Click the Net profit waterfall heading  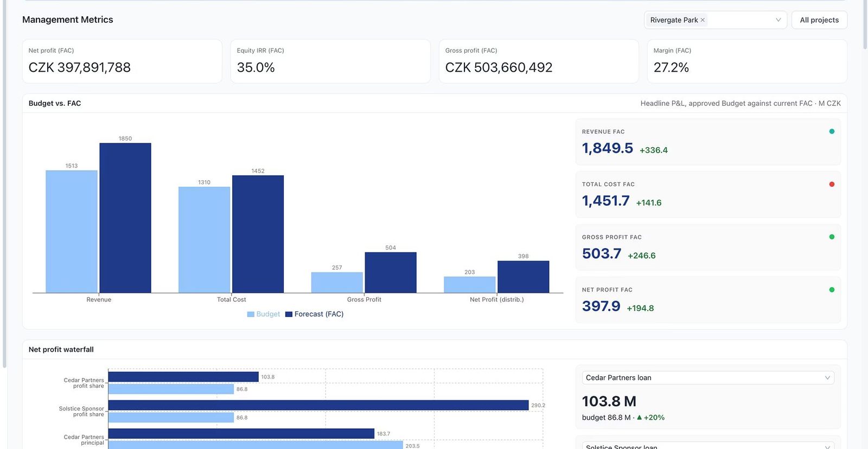(61, 350)
